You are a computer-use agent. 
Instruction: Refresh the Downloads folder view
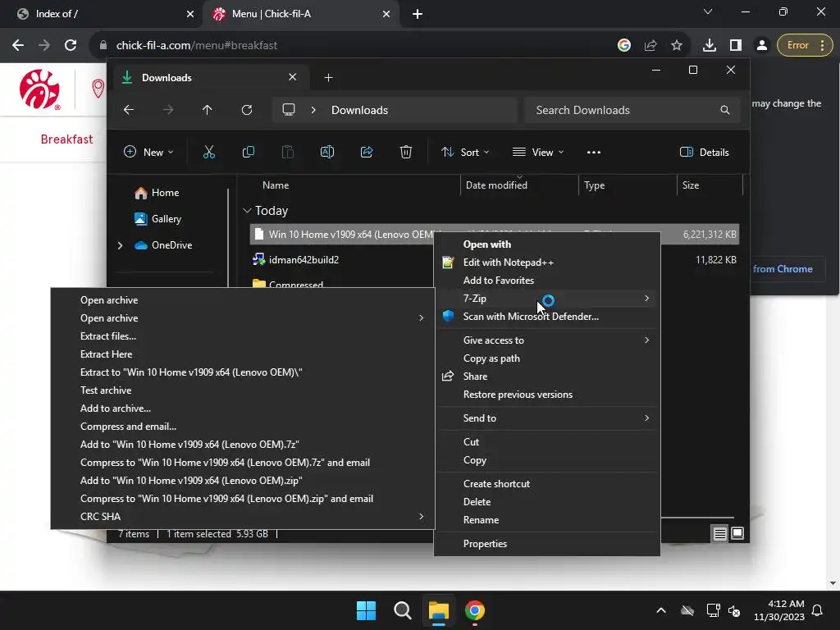(246, 110)
